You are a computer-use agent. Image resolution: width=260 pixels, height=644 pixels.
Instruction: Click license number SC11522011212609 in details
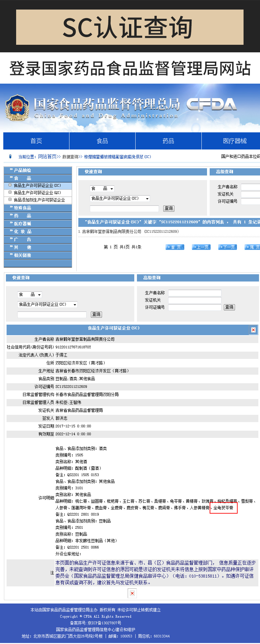(x=71, y=387)
